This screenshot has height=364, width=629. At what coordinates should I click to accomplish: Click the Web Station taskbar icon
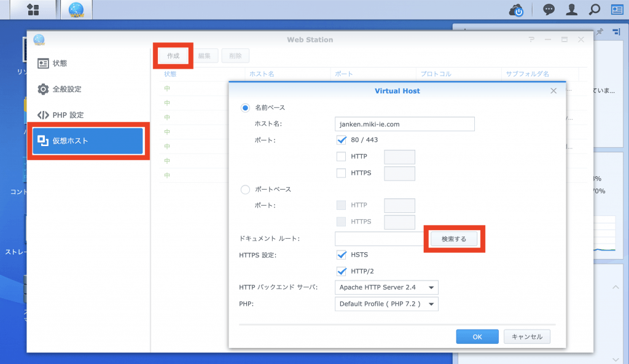point(76,10)
